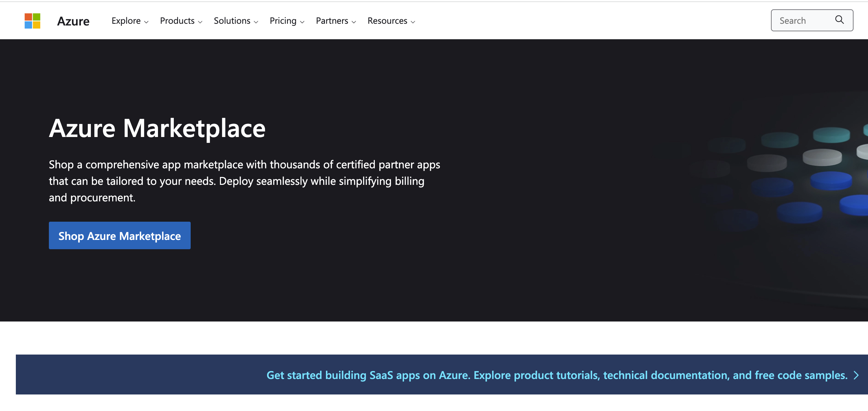This screenshot has height=411, width=868.
Task: Click the Microsoft four-square logo
Action: tap(32, 21)
